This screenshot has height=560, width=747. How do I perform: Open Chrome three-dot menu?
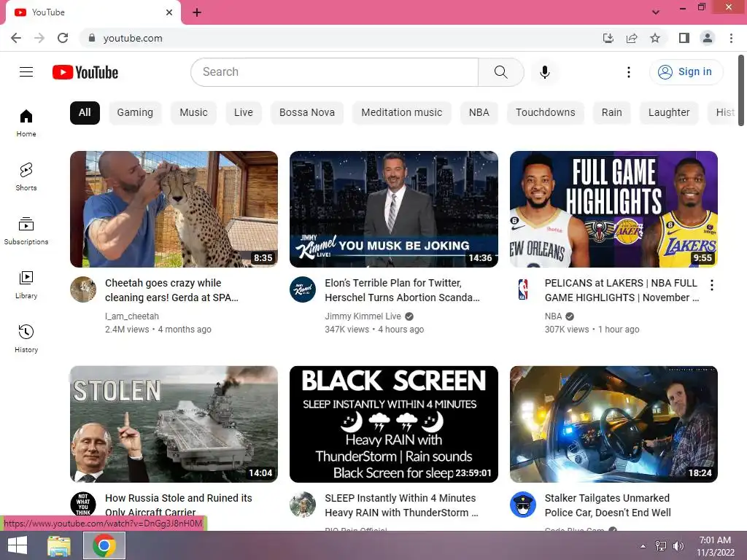click(x=731, y=38)
